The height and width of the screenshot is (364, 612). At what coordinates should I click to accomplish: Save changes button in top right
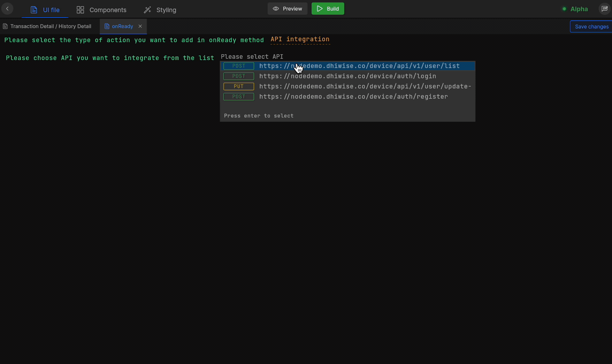click(x=591, y=27)
